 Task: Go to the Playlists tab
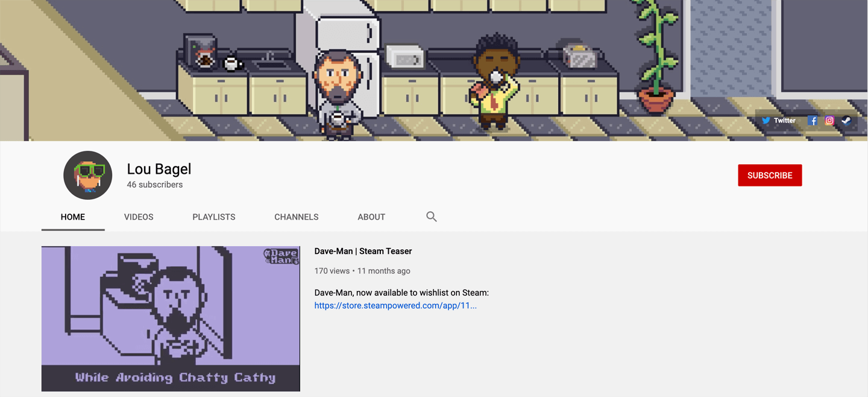pyautogui.click(x=214, y=217)
